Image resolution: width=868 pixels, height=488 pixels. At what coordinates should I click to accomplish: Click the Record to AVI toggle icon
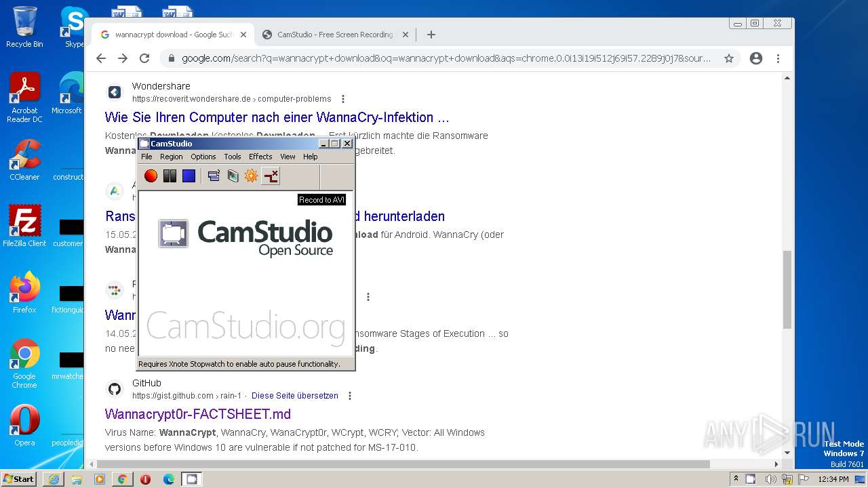tap(271, 176)
